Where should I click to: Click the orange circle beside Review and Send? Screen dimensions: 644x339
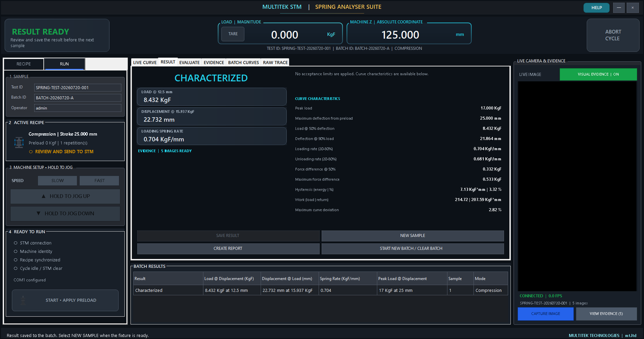click(x=31, y=152)
